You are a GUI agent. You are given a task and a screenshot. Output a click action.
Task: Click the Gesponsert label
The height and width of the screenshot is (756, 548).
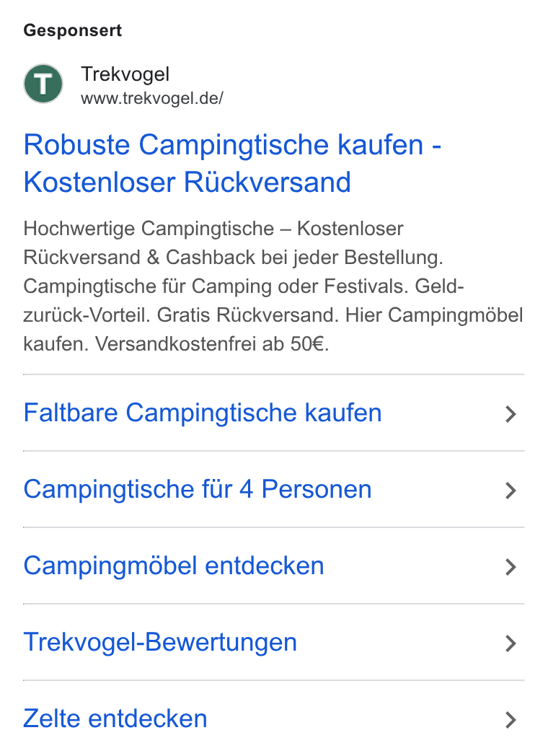(x=72, y=30)
